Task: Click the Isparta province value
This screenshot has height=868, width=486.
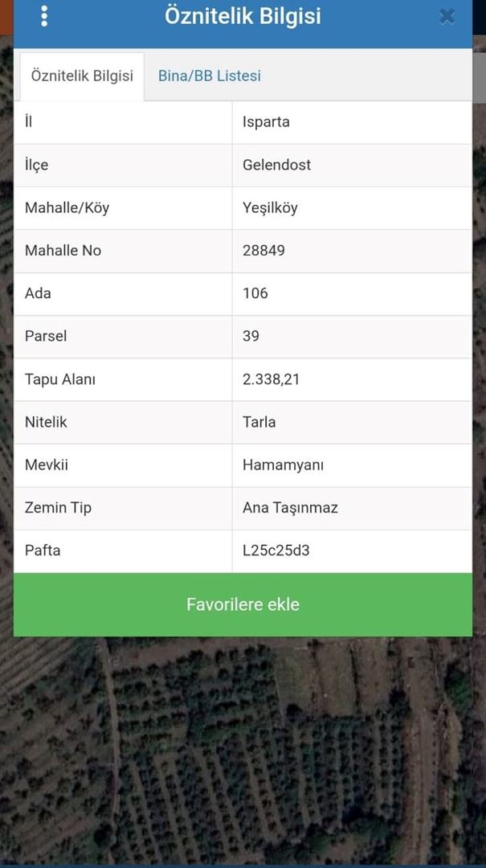Action: pyautogui.click(x=266, y=122)
